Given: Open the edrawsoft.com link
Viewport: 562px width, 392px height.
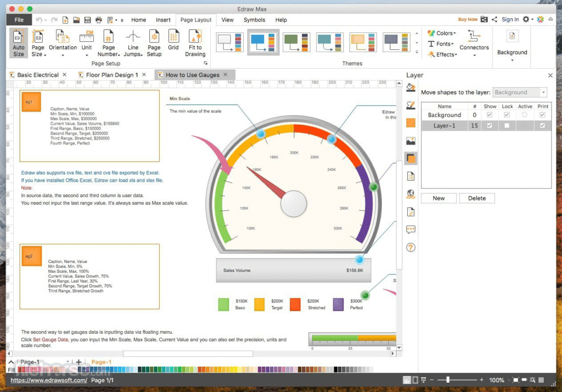Looking at the screenshot, I should point(49,380).
